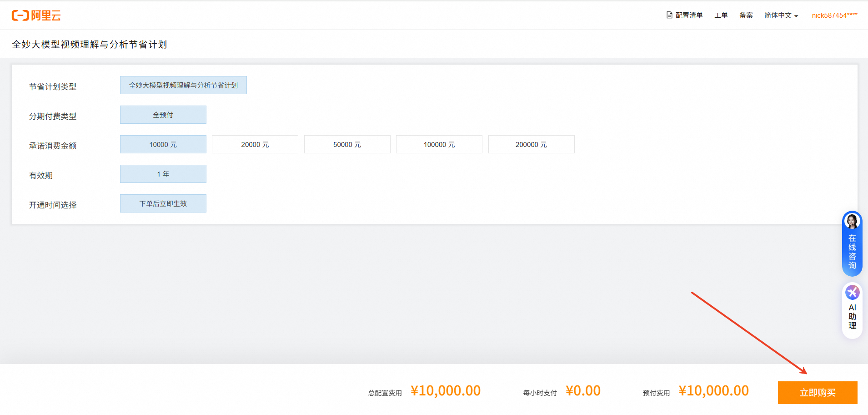Open the nick587454 account menu
The width and height of the screenshot is (868, 415).
835,15
